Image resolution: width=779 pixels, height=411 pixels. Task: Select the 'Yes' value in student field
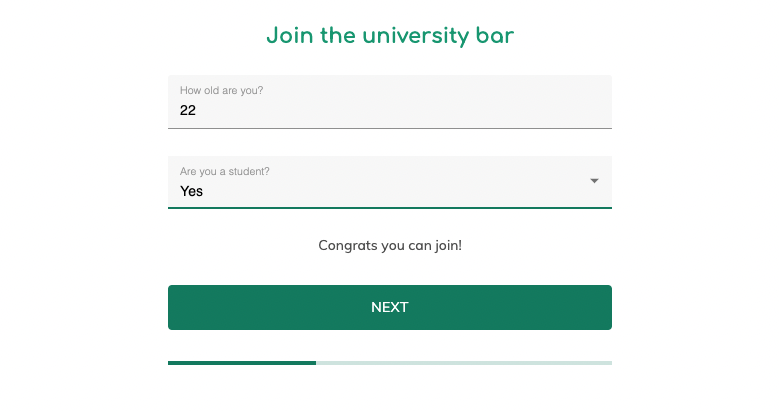coord(191,191)
